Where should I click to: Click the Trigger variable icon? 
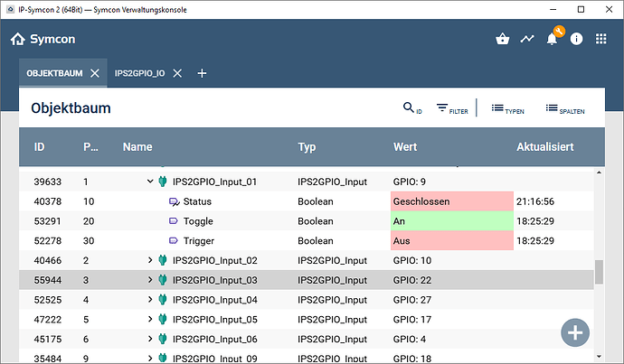click(174, 240)
